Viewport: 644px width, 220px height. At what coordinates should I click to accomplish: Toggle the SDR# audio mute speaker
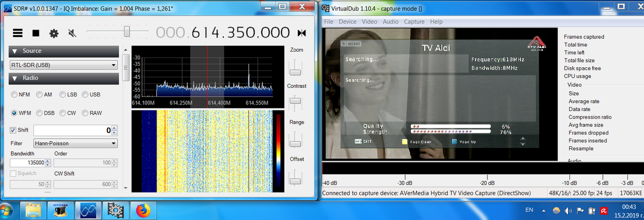[x=72, y=33]
